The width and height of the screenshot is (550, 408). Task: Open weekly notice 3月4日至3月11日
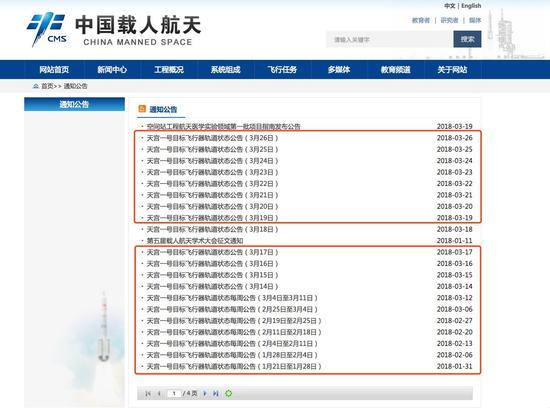coord(232,298)
